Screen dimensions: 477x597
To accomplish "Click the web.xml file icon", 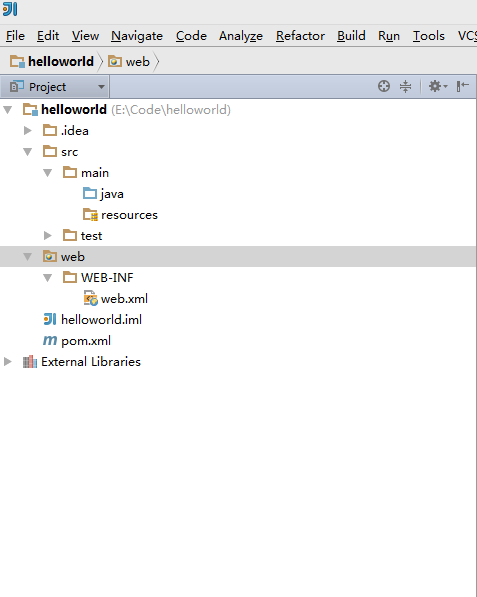I will click(91, 298).
